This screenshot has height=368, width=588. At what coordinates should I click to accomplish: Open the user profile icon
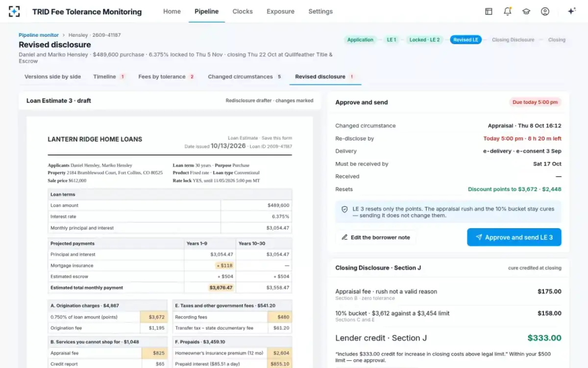pyautogui.click(x=545, y=11)
